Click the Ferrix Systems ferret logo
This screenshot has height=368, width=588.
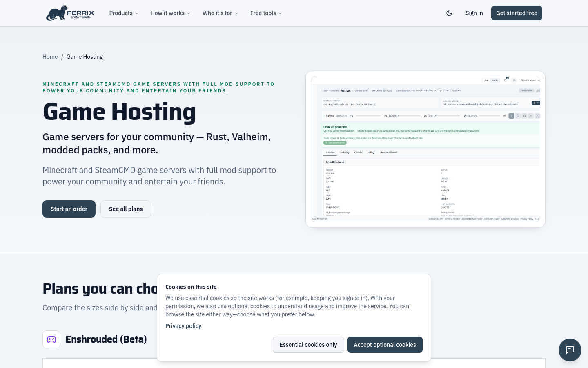[70, 13]
